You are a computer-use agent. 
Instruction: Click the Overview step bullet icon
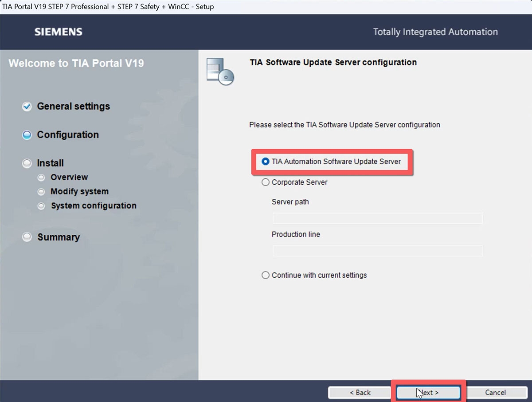[41, 177]
